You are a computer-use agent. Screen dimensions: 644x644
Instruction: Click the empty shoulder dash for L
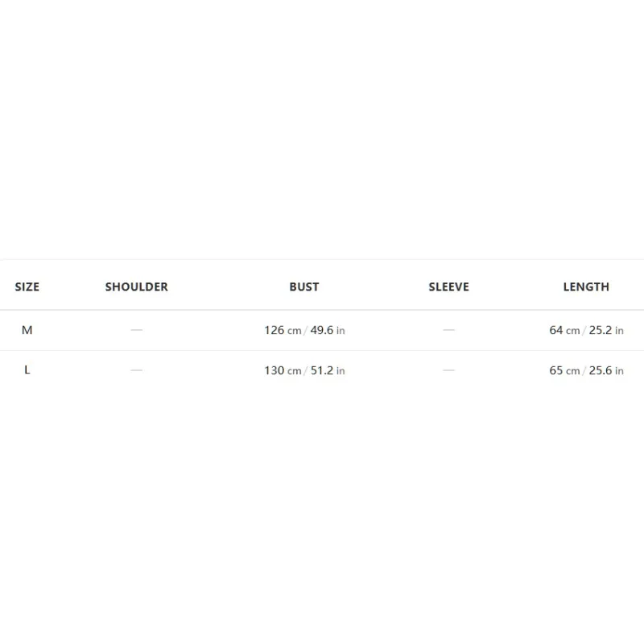point(136,370)
